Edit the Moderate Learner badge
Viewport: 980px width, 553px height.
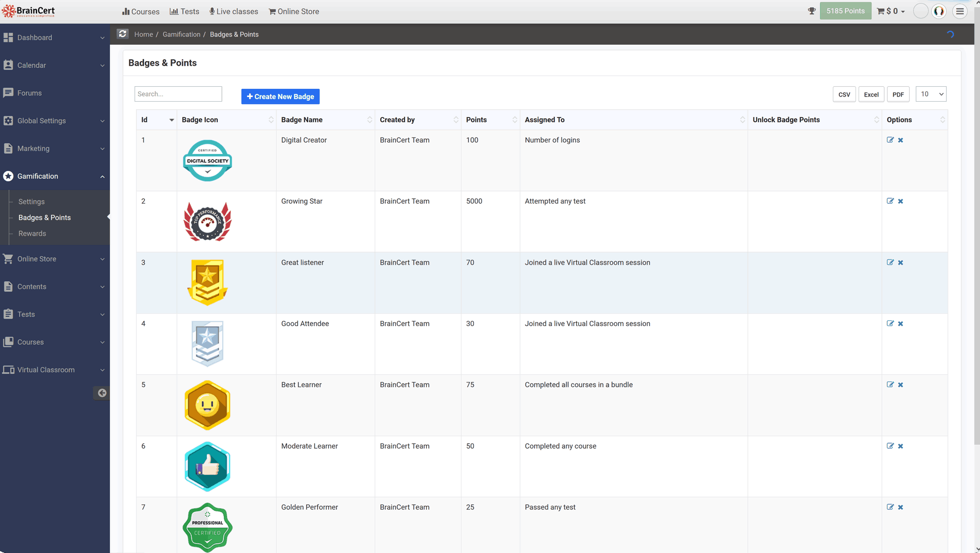pos(890,446)
